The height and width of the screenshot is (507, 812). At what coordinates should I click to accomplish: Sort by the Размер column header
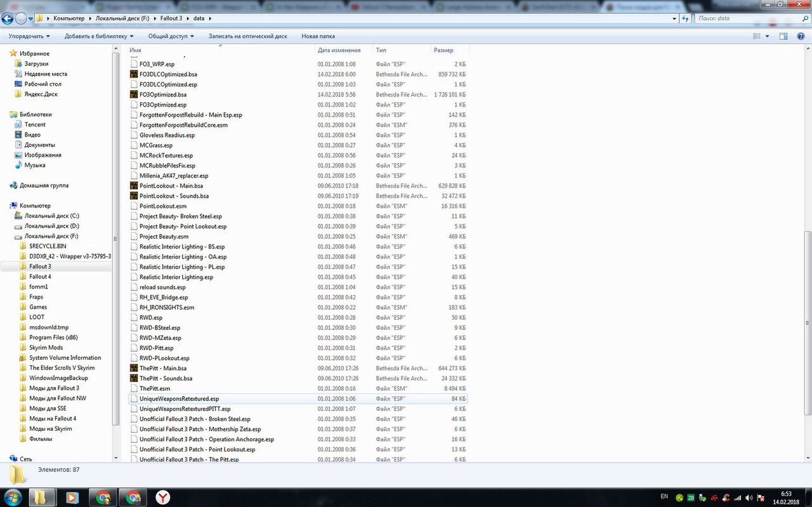click(x=450, y=50)
